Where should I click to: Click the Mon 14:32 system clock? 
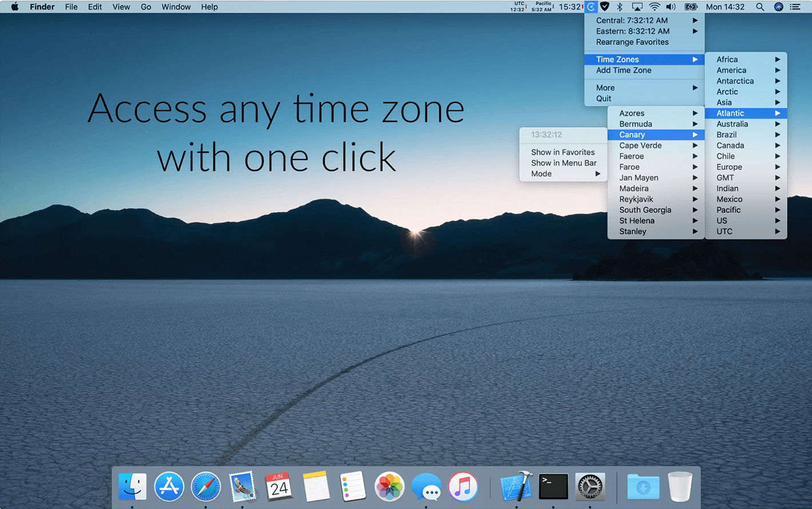725,7
